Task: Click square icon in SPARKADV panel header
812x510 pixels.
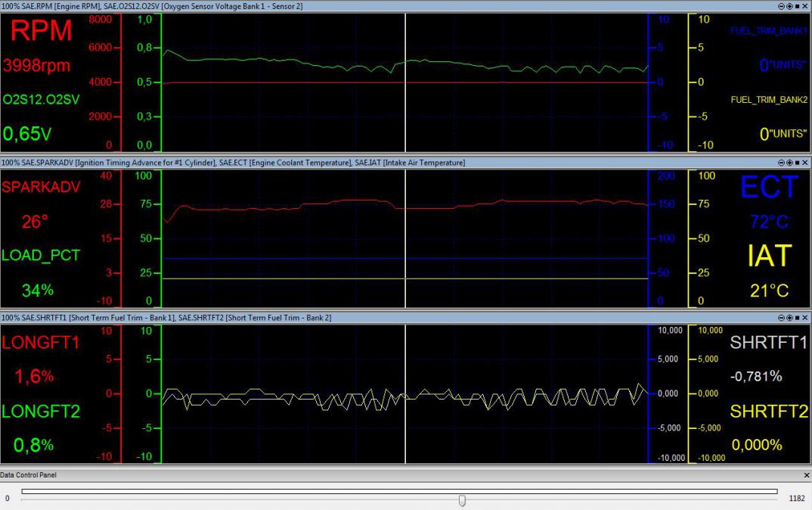Action: coord(797,163)
